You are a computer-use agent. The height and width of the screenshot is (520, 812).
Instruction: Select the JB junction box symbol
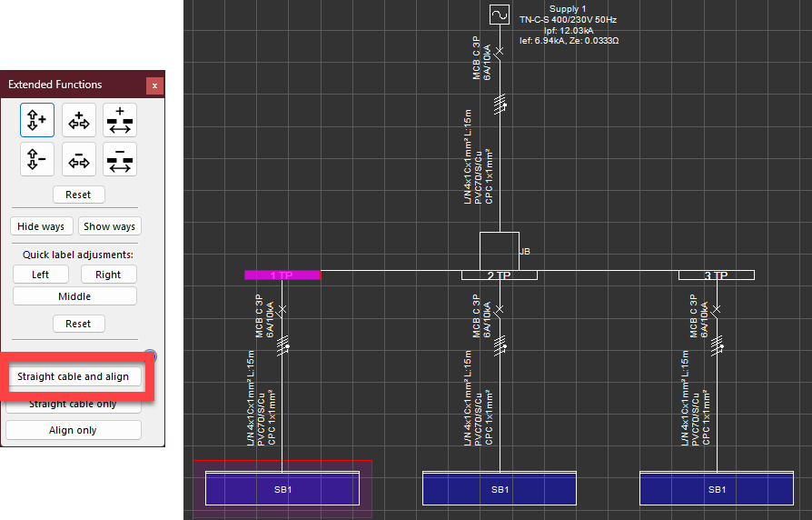tap(499, 251)
